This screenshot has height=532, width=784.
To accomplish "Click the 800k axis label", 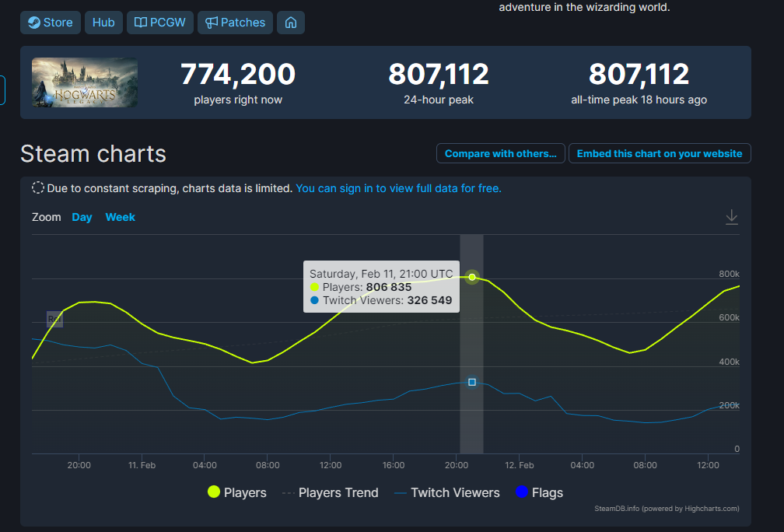I will (x=729, y=274).
